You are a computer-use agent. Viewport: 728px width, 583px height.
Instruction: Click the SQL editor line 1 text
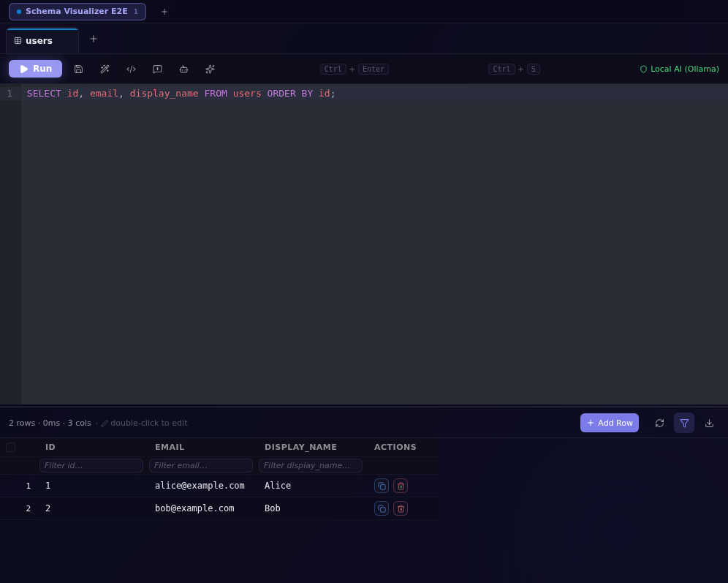pyautogui.click(x=181, y=94)
